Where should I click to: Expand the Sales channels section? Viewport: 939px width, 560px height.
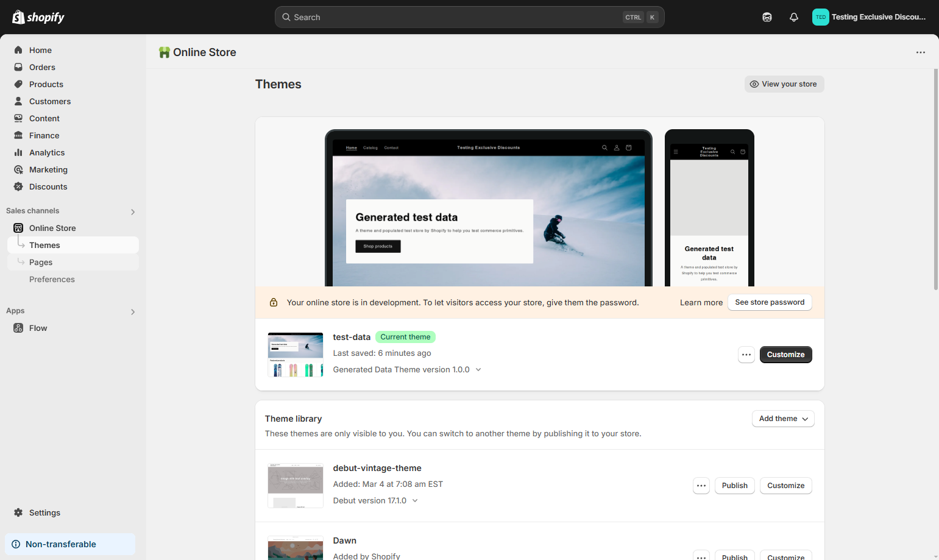[133, 212]
